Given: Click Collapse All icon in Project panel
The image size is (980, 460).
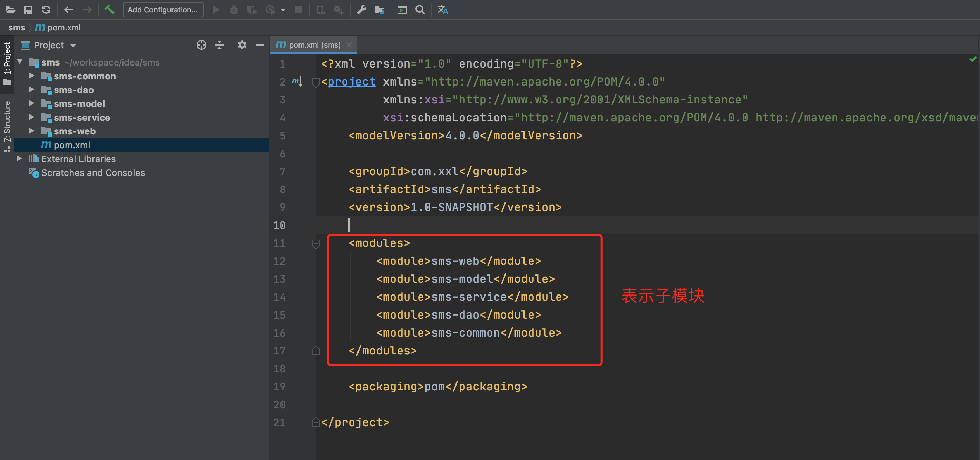Looking at the screenshot, I should (219, 45).
